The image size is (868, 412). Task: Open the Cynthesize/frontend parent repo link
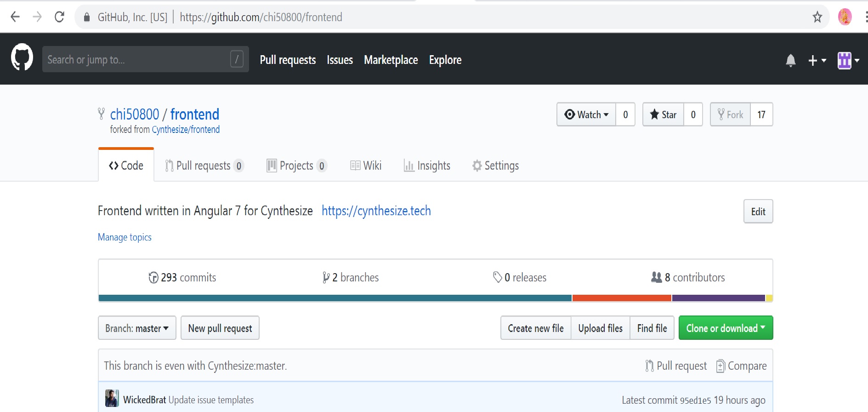tap(186, 130)
